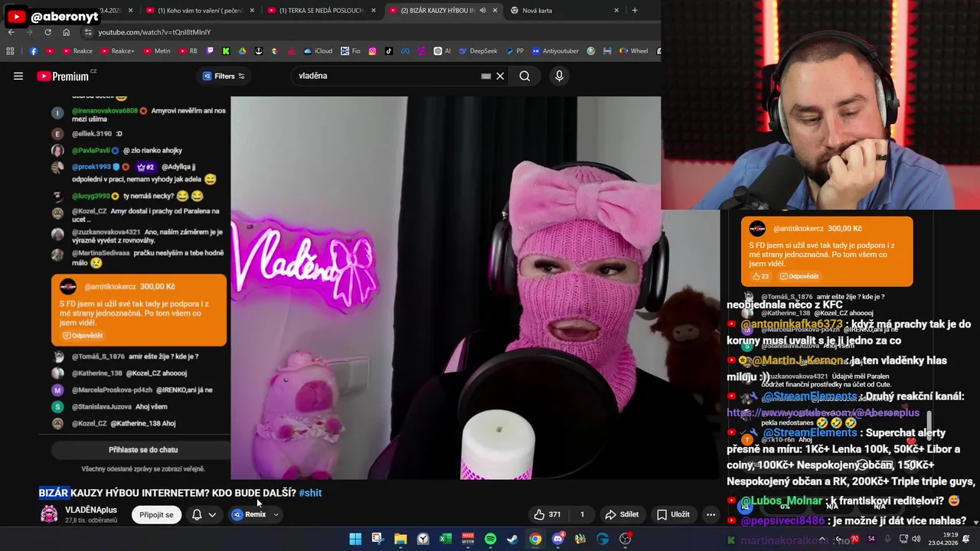Open the Antiyoutuber bookmark
Image resolution: width=980 pixels, height=551 pixels.
(554, 51)
